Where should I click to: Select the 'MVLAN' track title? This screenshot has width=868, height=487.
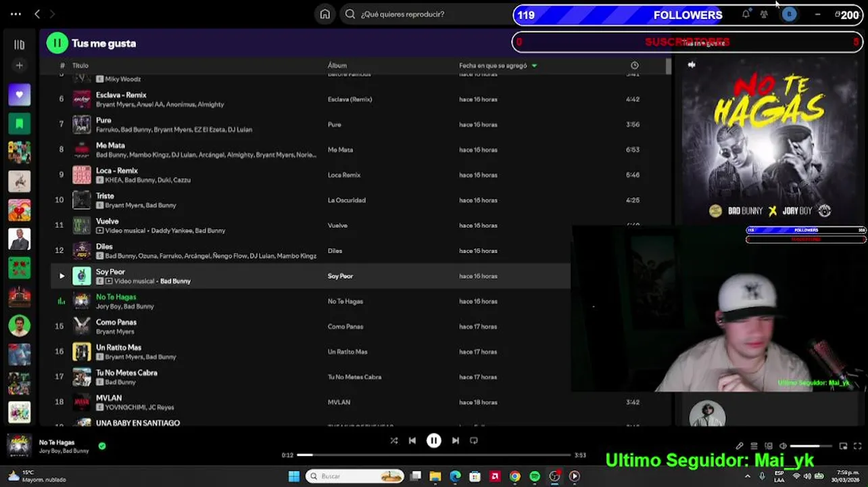pyautogui.click(x=109, y=398)
